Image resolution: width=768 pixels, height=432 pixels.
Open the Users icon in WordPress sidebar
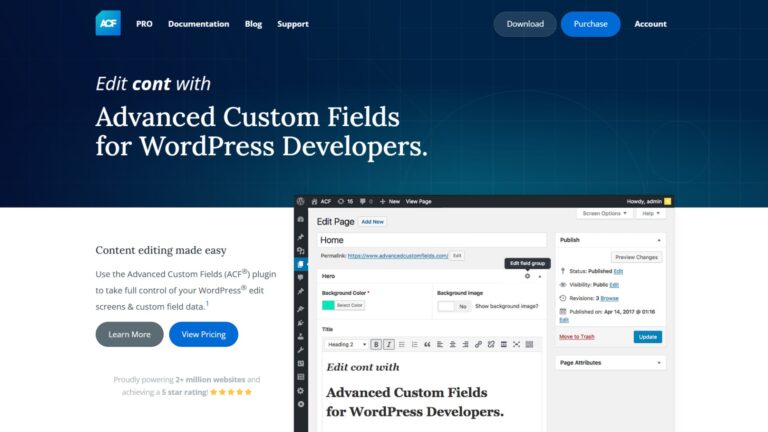point(301,336)
